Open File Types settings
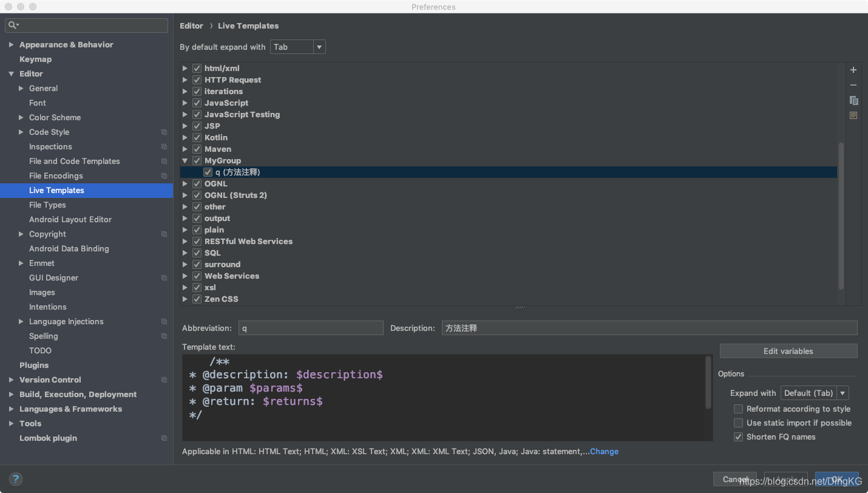Screen dimensions: 868x493 click(47, 205)
